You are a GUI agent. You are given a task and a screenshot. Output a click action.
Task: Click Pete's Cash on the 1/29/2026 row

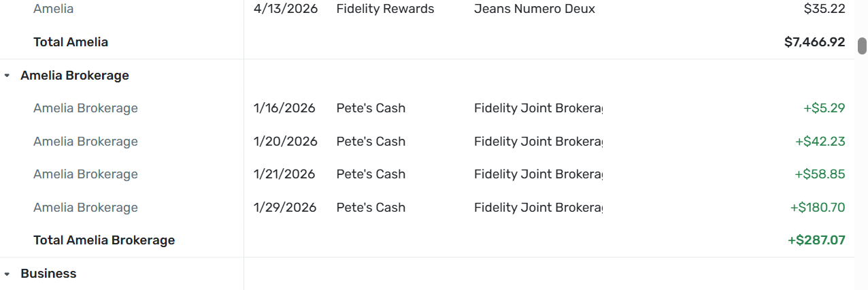[371, 208]
